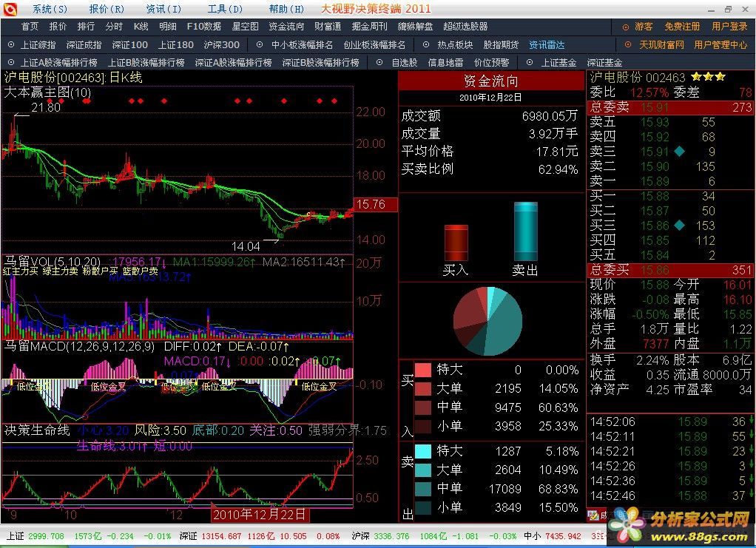Select 深证成指 index
The width and height of the screenshot is (756, 548).
(x=84, y=45)
